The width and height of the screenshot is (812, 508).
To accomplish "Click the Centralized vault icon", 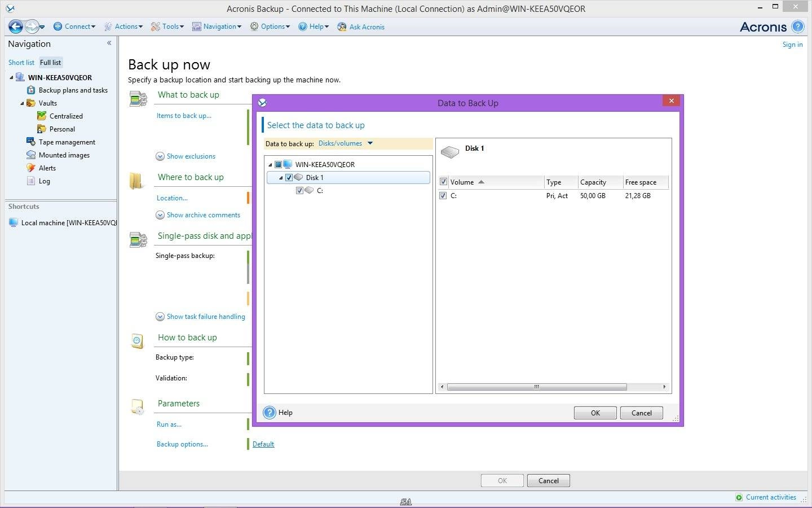I will 42,116.
